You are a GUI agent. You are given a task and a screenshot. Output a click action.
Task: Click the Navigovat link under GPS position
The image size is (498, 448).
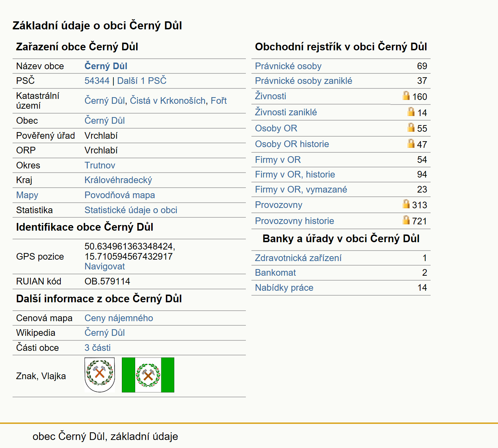tap(105, 266)
